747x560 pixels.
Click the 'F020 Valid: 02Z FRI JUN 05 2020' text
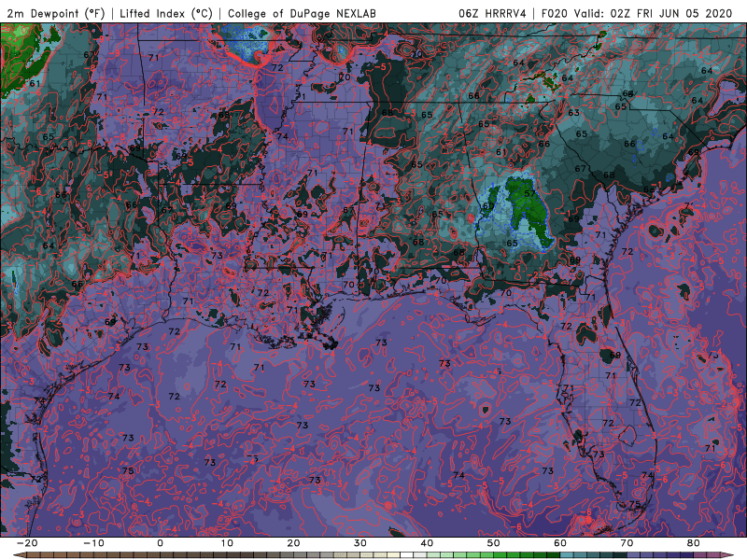[x=637, y=13]
